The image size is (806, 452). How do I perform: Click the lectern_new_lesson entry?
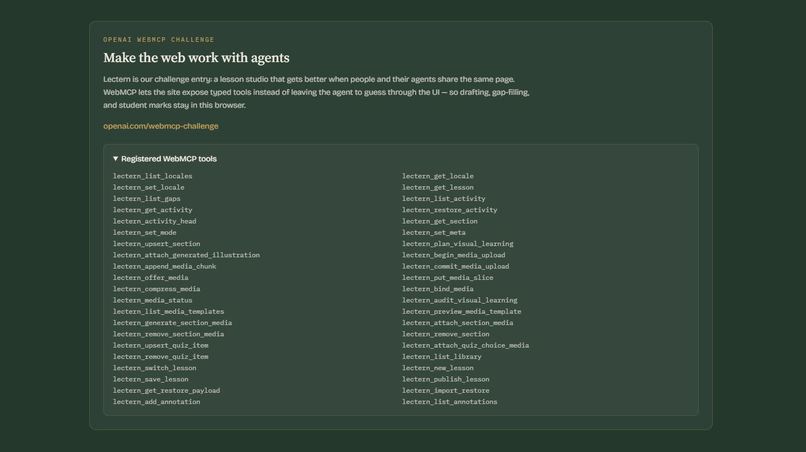438,368
